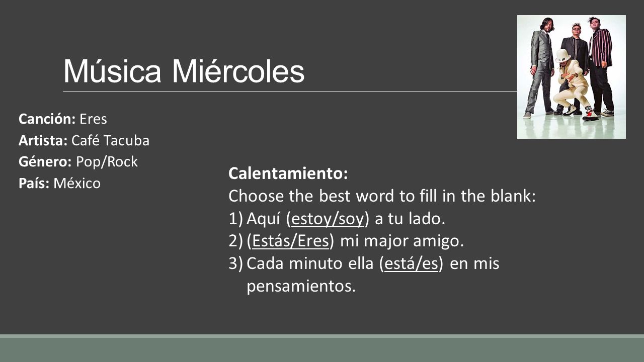Click the list number 2) marker
The image size is (644, 362).
point(236,241)
